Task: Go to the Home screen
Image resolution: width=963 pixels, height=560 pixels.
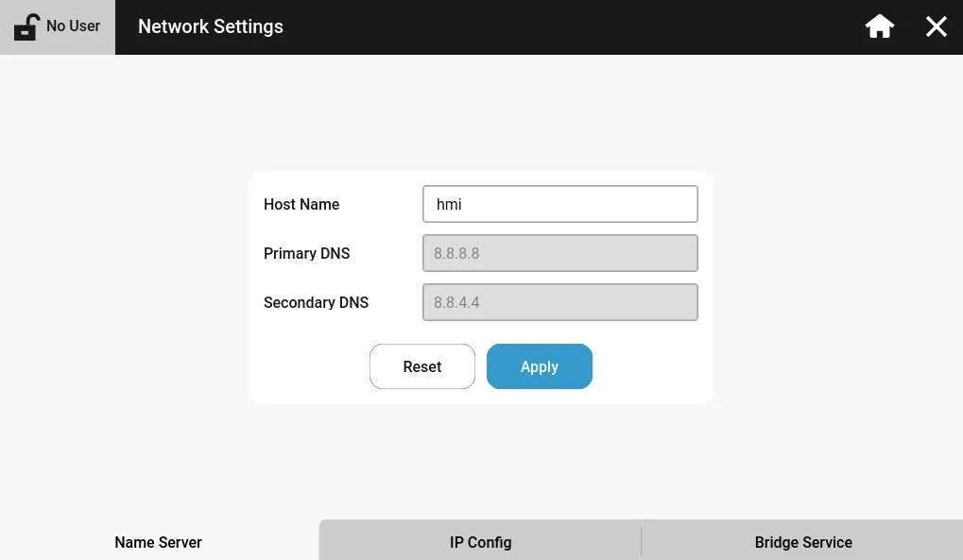Action: (879, 26)
